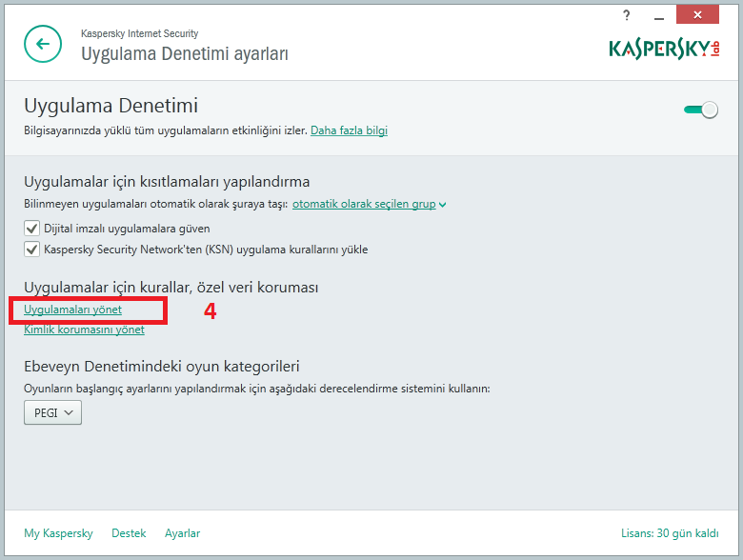Click the Ebeveyn Denetimindeki oyun kategorileri heading
Viewport: 743px width, 560px height.
coord(162,367)
